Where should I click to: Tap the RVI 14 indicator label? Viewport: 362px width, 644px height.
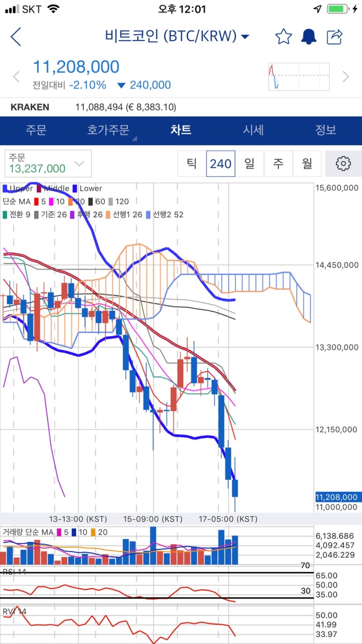coord(14,611)
